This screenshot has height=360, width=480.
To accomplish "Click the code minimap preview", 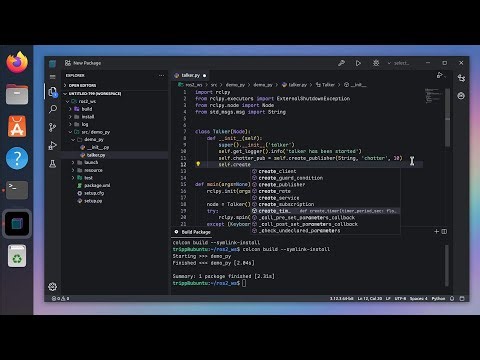I will coord(433,97).
